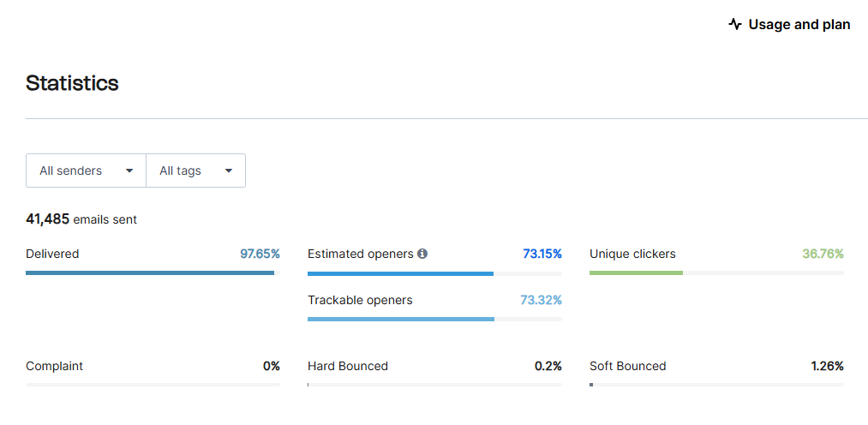Image resolution: width=868 pixels, height=425 pixels.
Task: Click the Unique clickers green bar
Action: [x=636, y=272]
